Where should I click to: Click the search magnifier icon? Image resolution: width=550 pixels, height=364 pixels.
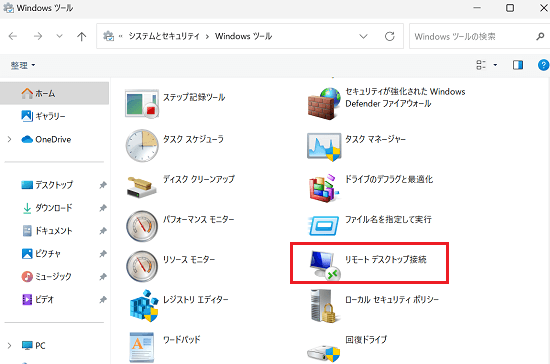[x=540, y=36]
